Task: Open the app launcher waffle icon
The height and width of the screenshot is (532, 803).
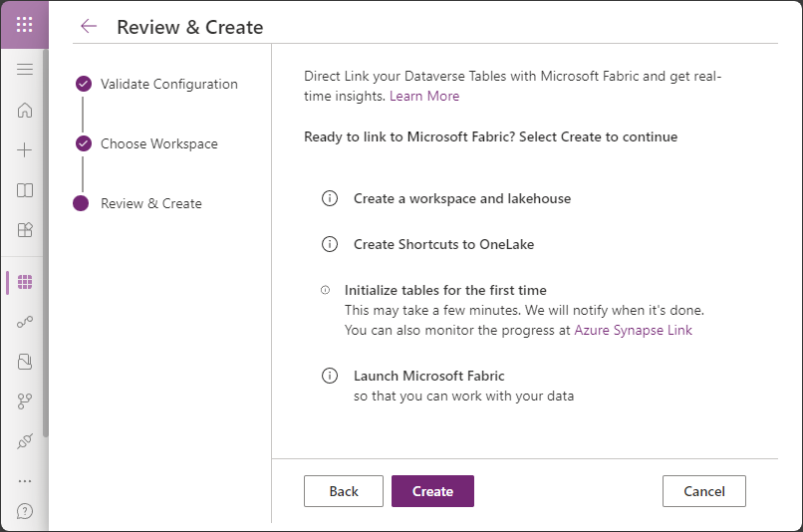Action: [25, 24]
